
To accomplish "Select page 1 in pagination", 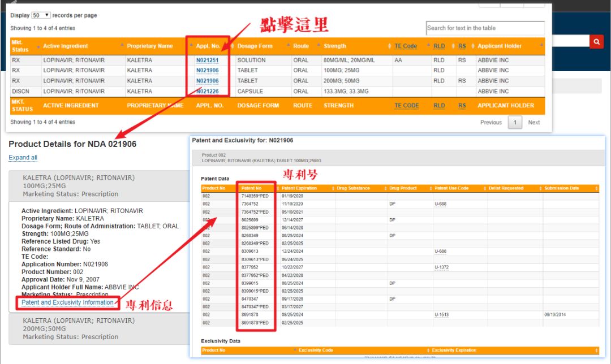I will 515,122.
